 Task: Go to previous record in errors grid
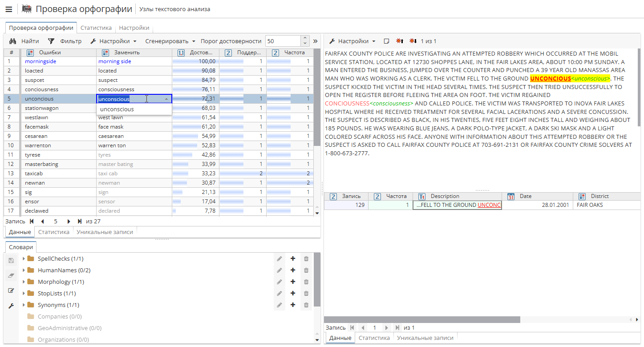(x=42, y=221)
